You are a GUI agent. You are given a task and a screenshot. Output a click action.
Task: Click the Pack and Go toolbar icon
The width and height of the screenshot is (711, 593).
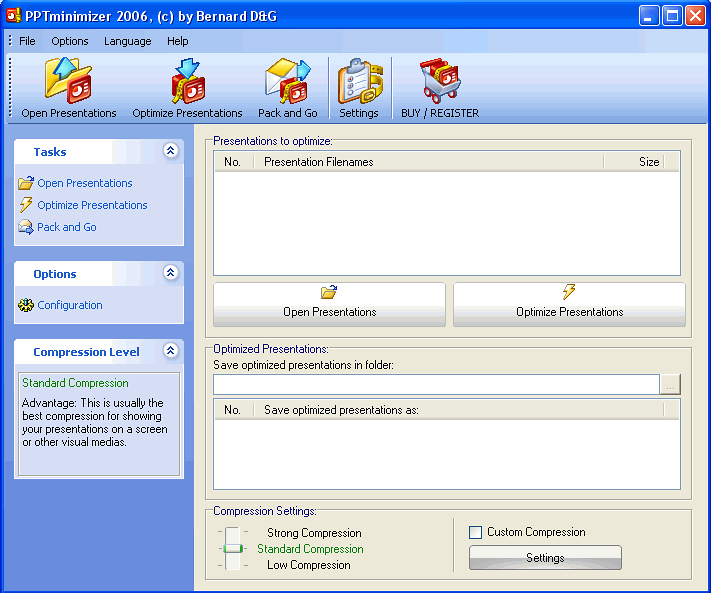click(x=288, y=81)
